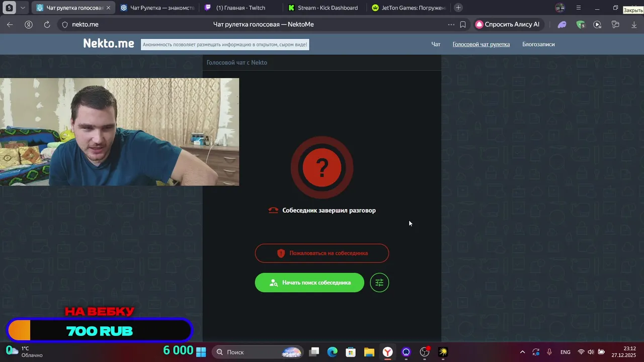
Task: Open browser downloads arrow icon
Action: [x=634, y=24]
